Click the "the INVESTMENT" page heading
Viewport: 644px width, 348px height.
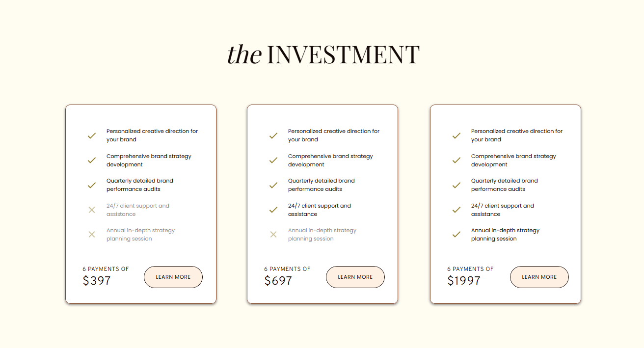(x=323, y=54)
